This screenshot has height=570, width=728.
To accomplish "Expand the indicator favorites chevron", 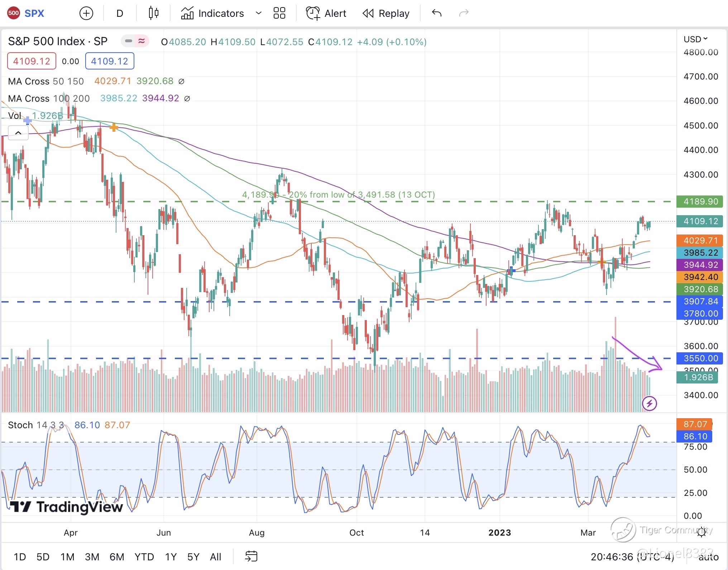I will tap(258, 14).
